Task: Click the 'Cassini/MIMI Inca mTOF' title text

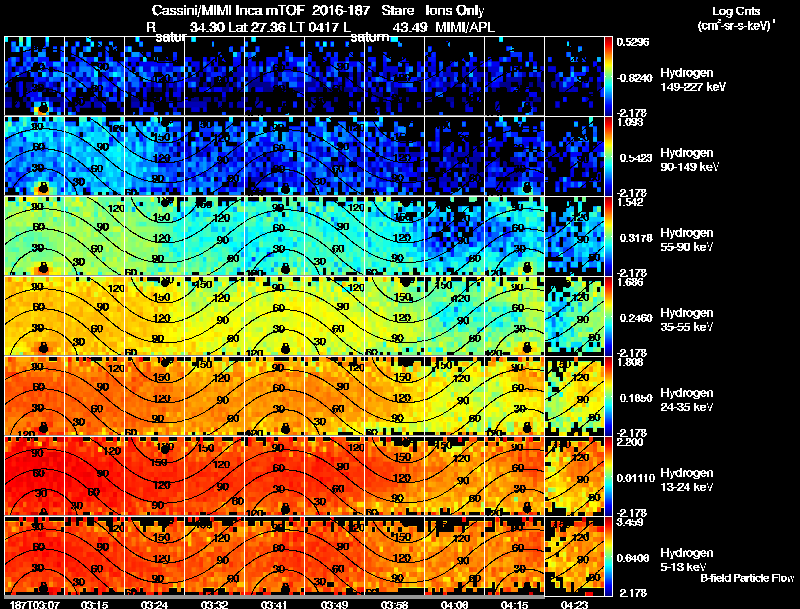Action: 229,10
